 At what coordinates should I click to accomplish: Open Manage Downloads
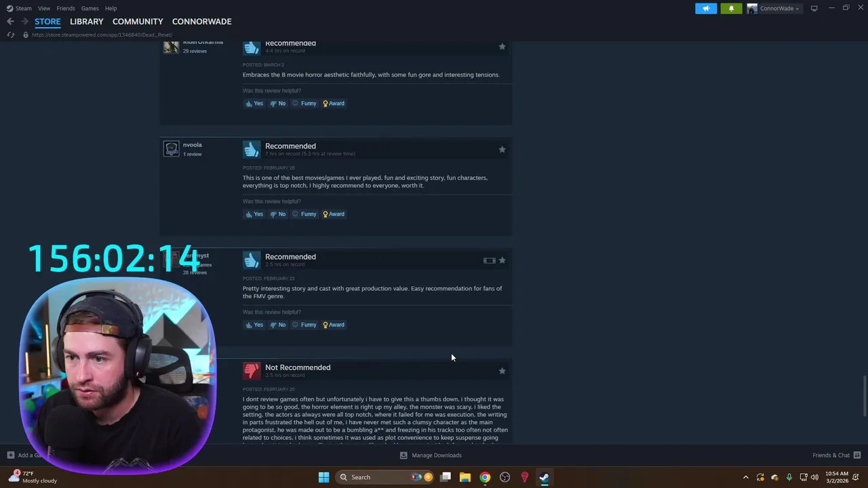point(431,455)
